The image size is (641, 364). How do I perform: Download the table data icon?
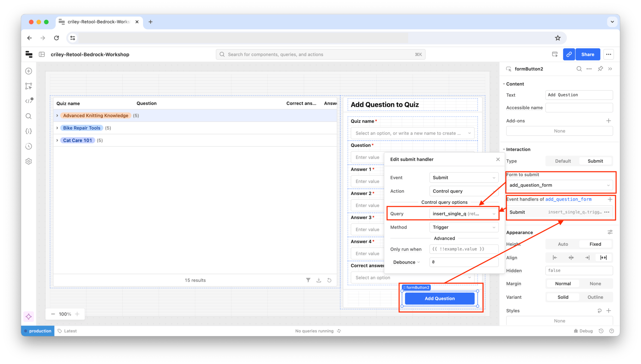coord(319,280)
